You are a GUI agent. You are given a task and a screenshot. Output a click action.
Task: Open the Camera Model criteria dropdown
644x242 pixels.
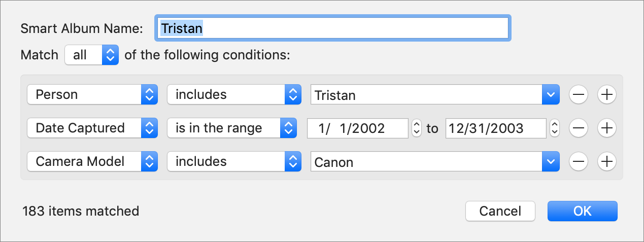click(92, 162)
